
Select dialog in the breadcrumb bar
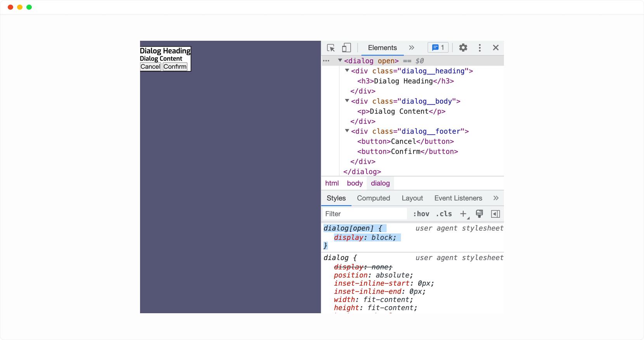pyautogui.click(x=380, y=183)
